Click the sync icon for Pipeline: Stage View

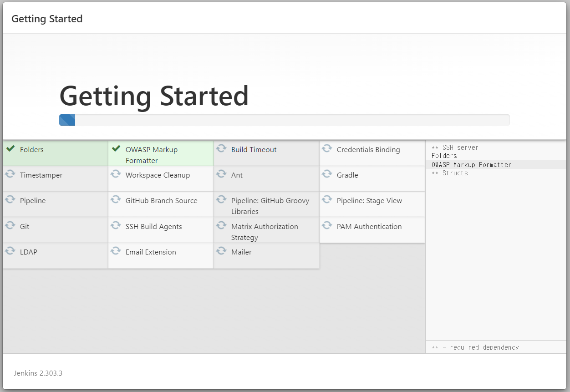327,199
